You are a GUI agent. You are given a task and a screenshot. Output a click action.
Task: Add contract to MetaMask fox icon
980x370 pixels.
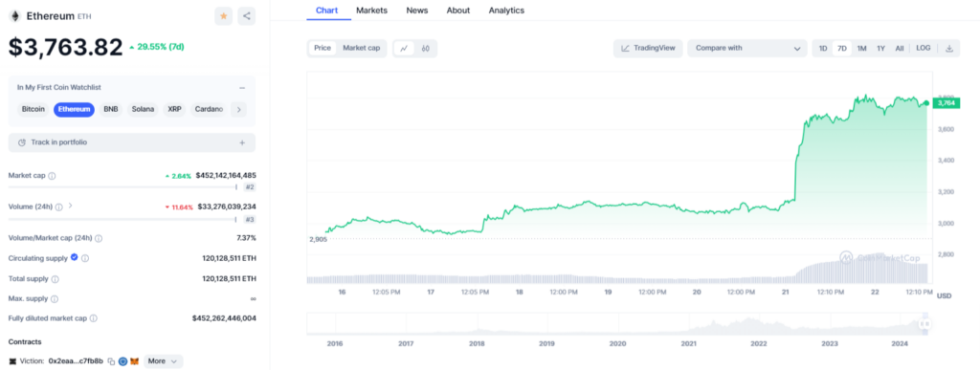point(134,361)
